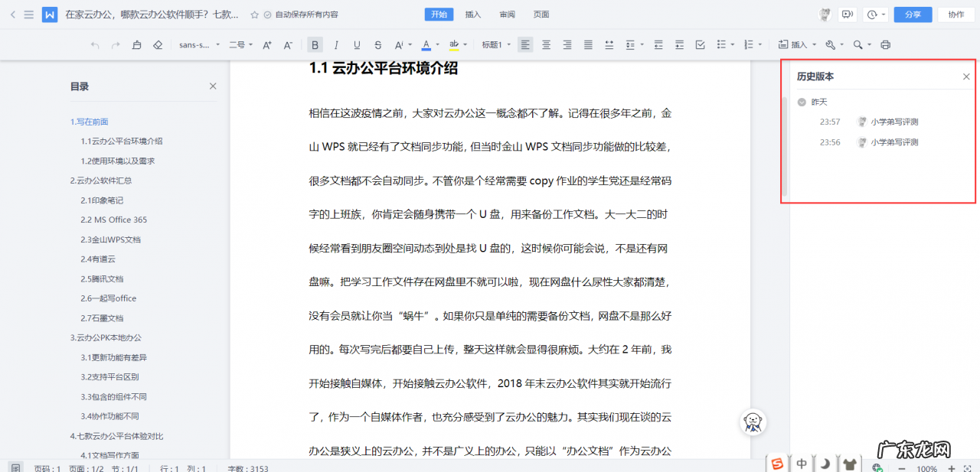Viewport: 980px width, 472px height.
Task: Switch to the 插入 ribbon tab
Action: 472,14
